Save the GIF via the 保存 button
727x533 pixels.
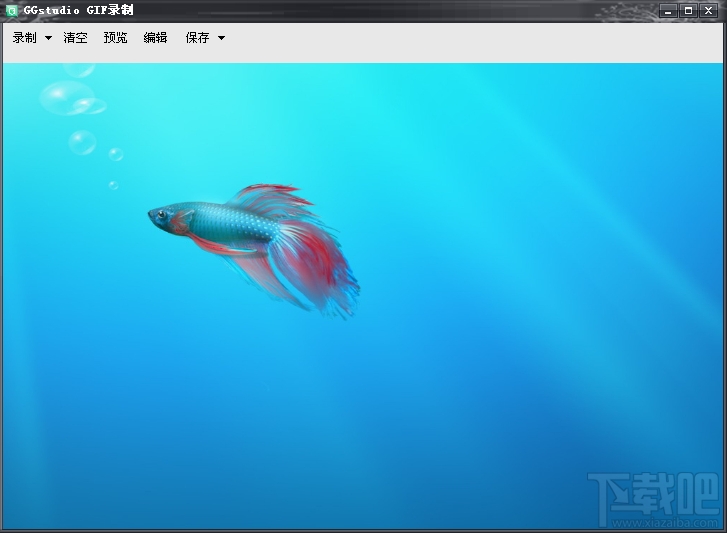click(x=198, y=38)
